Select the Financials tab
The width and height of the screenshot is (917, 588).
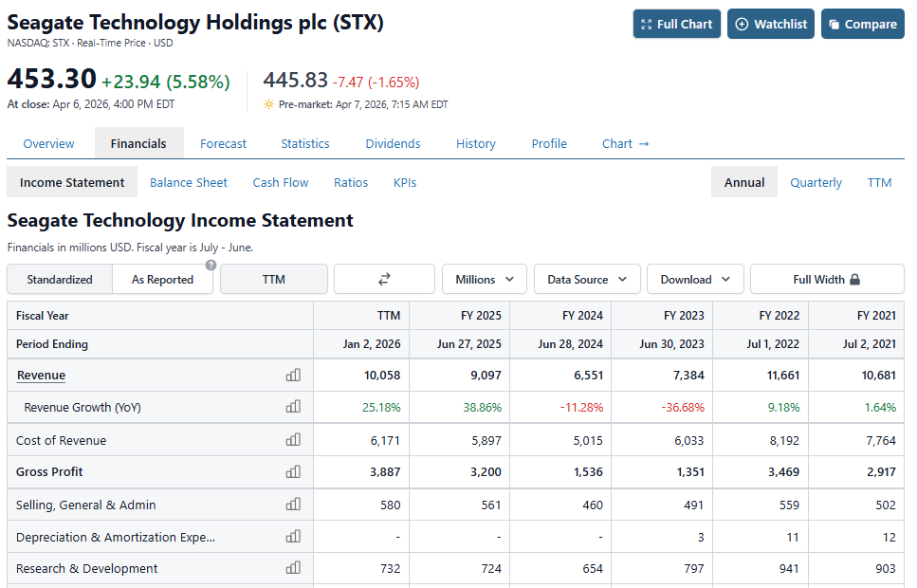coord(138,143)
